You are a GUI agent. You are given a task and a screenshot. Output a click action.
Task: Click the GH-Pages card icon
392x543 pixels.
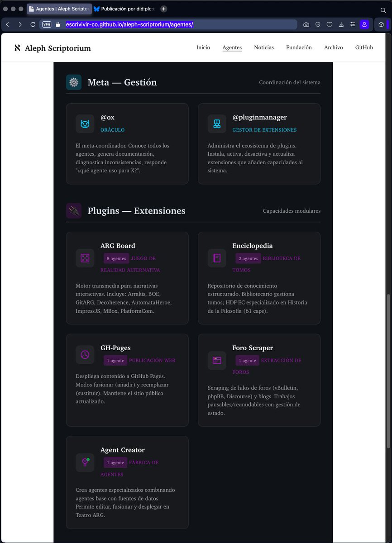click(x=85, y=355)
